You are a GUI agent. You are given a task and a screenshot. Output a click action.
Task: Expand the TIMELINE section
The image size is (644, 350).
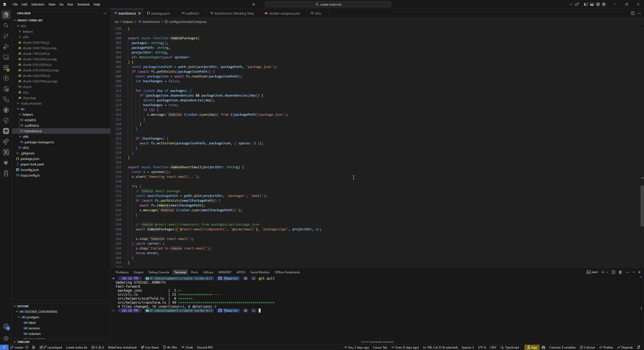point(23,342)
